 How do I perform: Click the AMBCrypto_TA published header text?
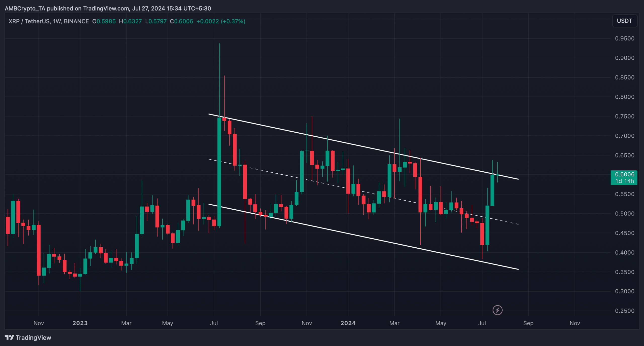tap(108, 8)
